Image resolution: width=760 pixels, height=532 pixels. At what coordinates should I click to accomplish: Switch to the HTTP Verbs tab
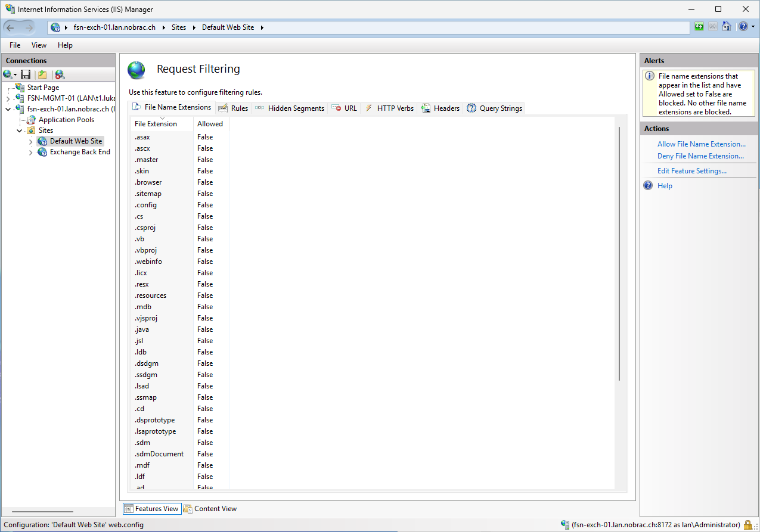coord(389,108)
